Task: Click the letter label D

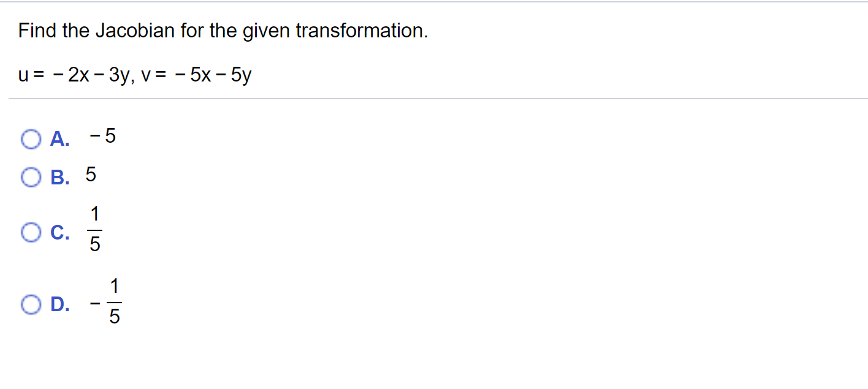Action: pos(58,304)
